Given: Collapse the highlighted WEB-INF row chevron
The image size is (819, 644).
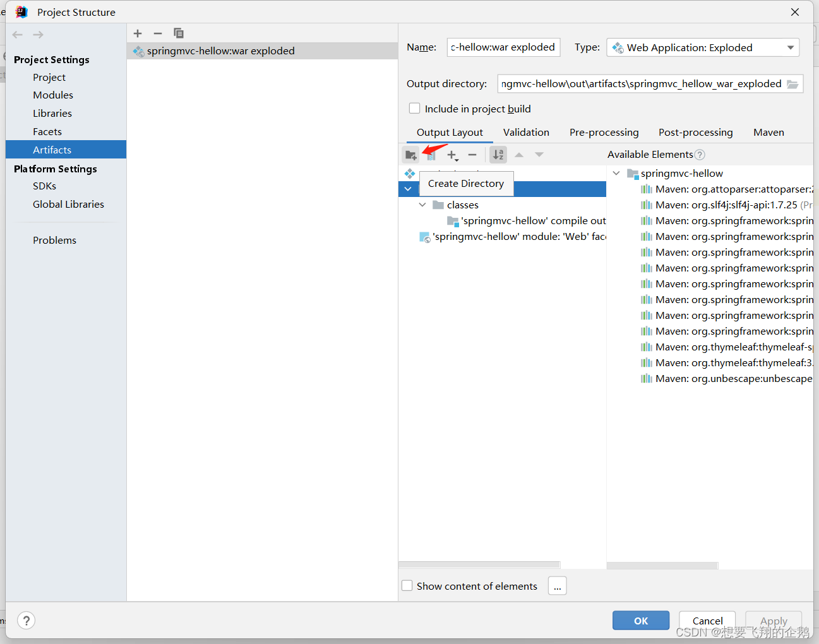Looking at the screenshot, I should [408, 189].
